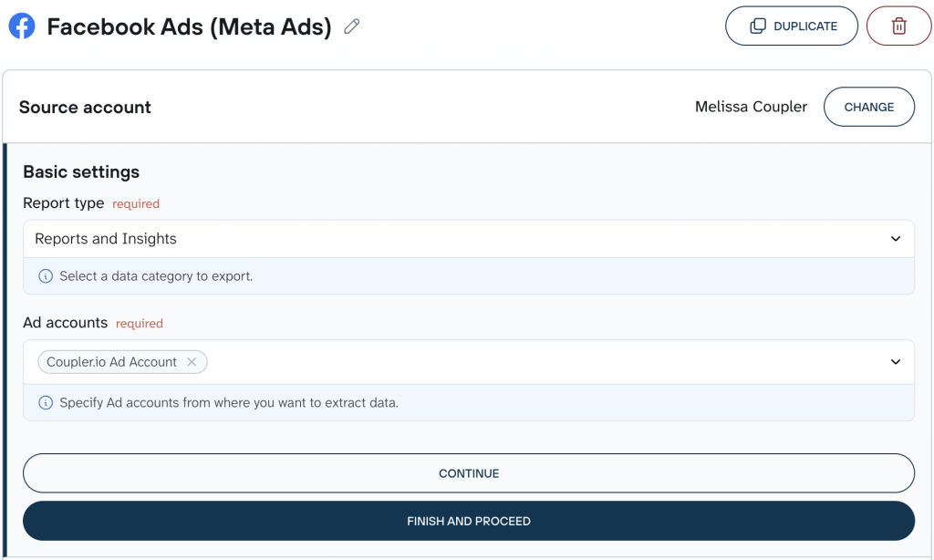This screenshot has width=934, height=560.
Task: Expand Report type dropdown chevron
Action: (x=896, y=239)
